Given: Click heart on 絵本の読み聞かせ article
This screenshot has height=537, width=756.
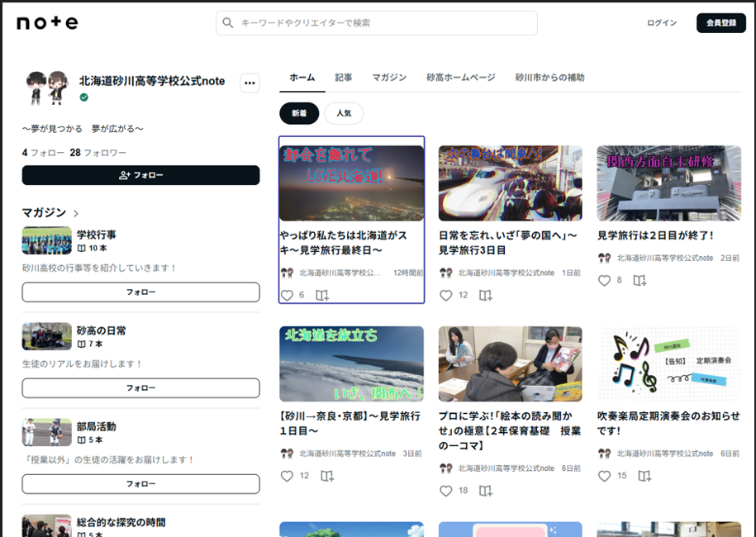Looking at the screenshot, I should [445, 491].
